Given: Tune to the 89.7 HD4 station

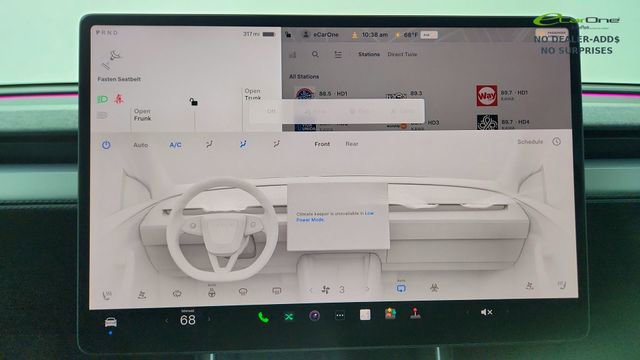Looking at the screenshot, I should [503, 122].
